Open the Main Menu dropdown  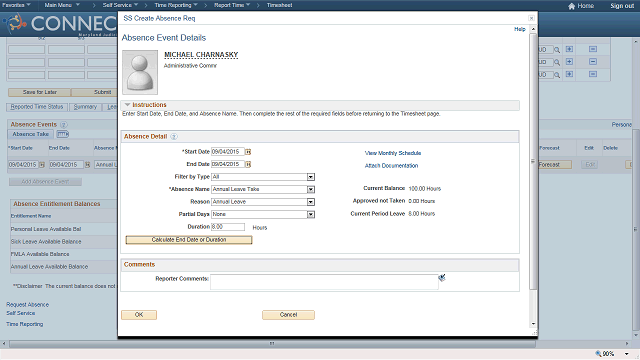62,5
